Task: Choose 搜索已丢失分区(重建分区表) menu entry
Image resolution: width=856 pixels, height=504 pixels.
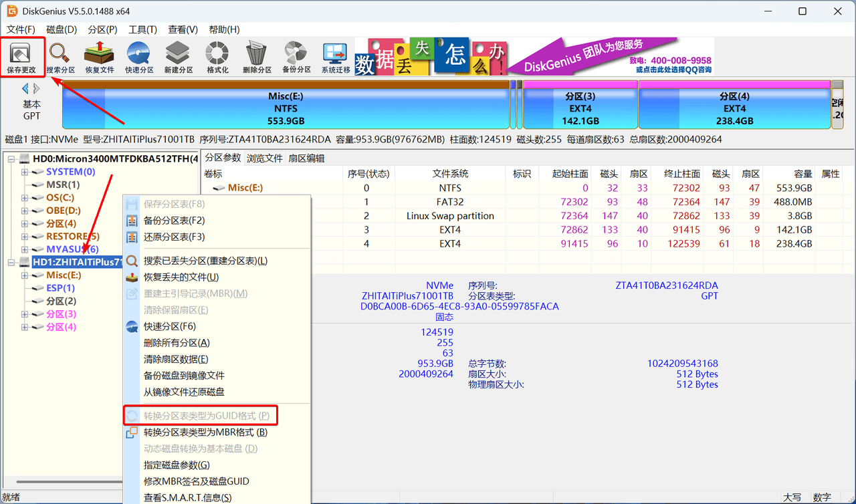Action: (x=217, y=261)
